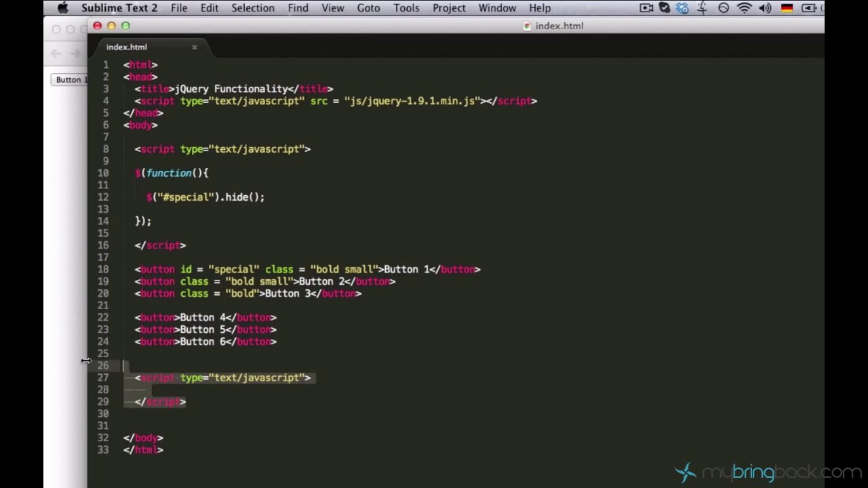Close the Sublime Text window with red button
The height and width of the screenshot is (488, 868).
pyautogui.click(x=97, y=26)
